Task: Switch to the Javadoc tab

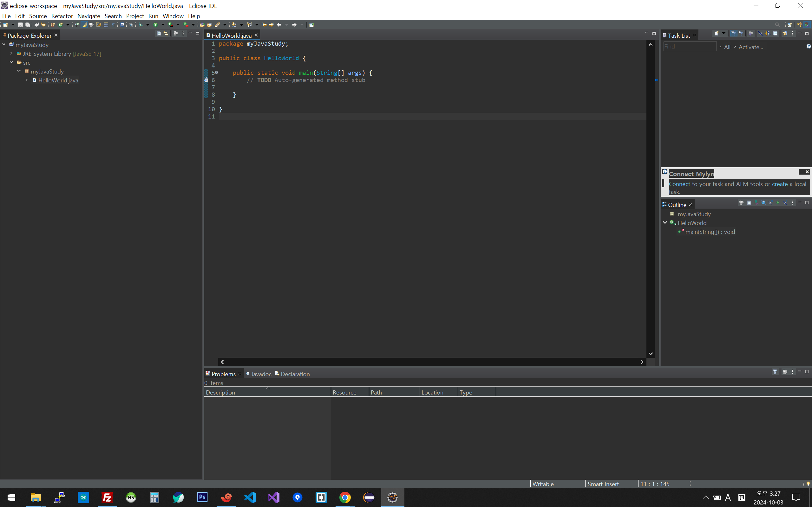Action: click(x=261, y=374)
